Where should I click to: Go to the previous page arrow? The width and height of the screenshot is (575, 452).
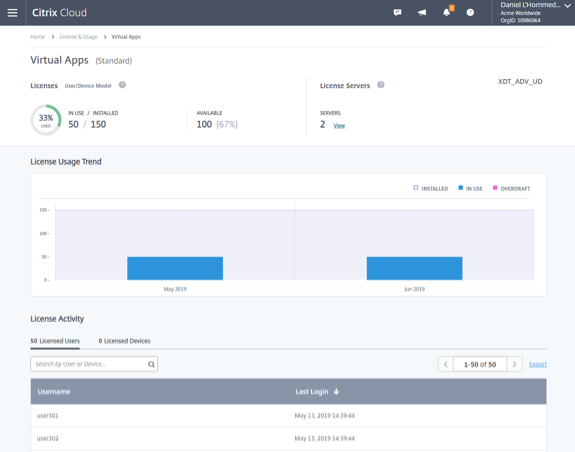(x=446, y=364)
